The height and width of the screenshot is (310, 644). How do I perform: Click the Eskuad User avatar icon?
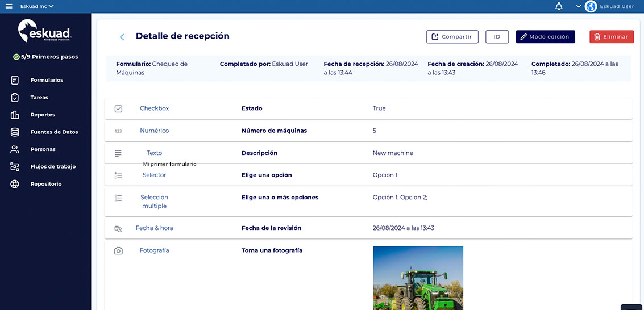591,6
